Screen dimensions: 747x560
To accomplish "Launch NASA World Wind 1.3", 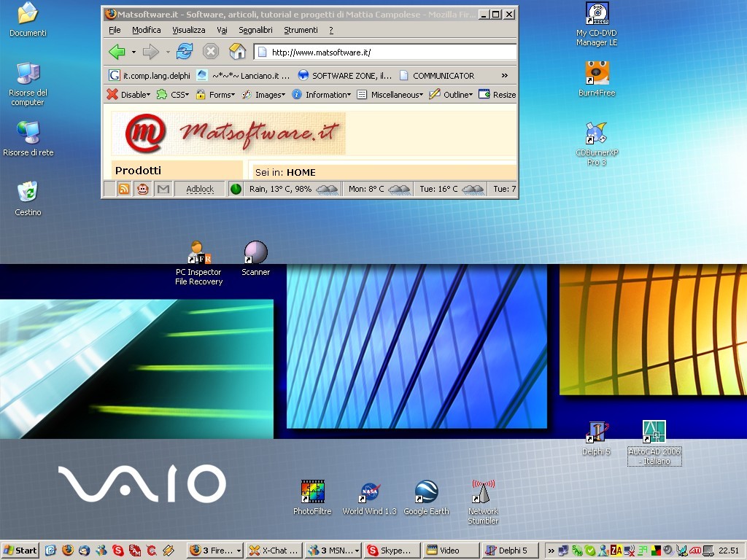I will (369, 497).
